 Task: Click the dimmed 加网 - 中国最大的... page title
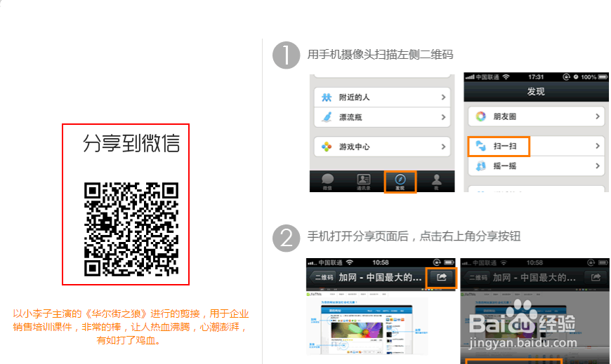click(534, 278)
